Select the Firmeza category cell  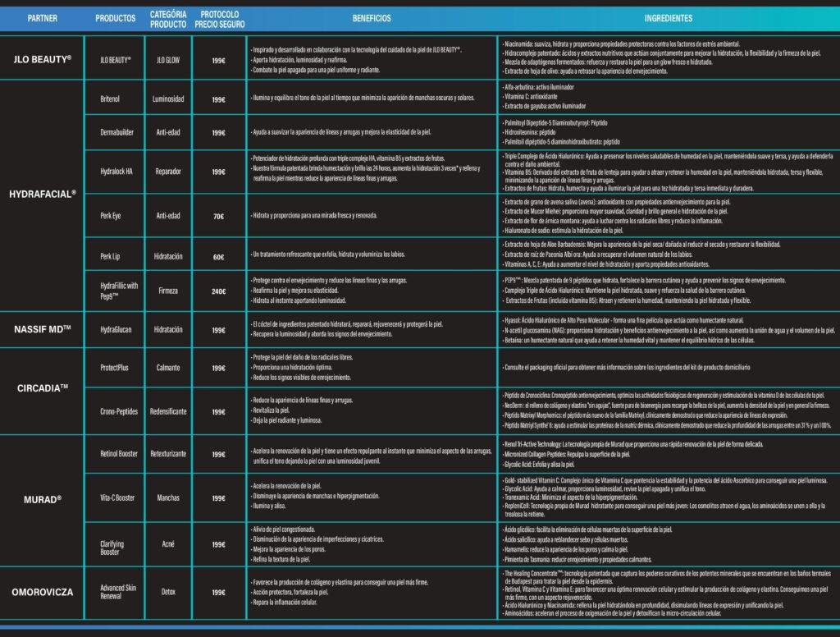coord(168,291)
